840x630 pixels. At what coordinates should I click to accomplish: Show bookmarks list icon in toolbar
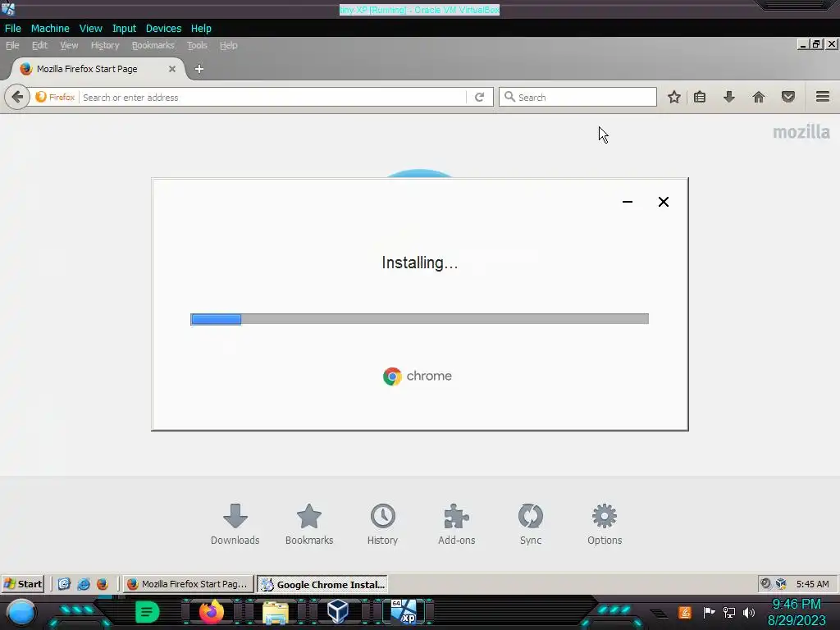(x=700, y=97)
